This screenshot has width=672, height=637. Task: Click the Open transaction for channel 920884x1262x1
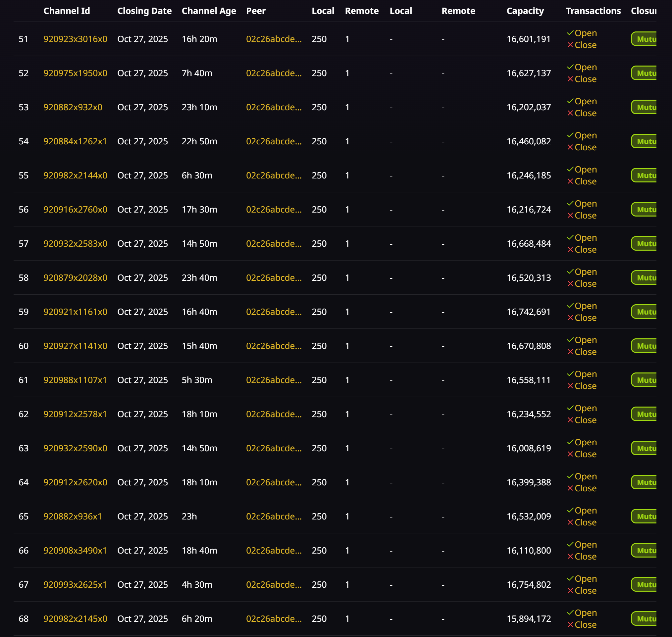pyautogui.click(x=585, y=135)
